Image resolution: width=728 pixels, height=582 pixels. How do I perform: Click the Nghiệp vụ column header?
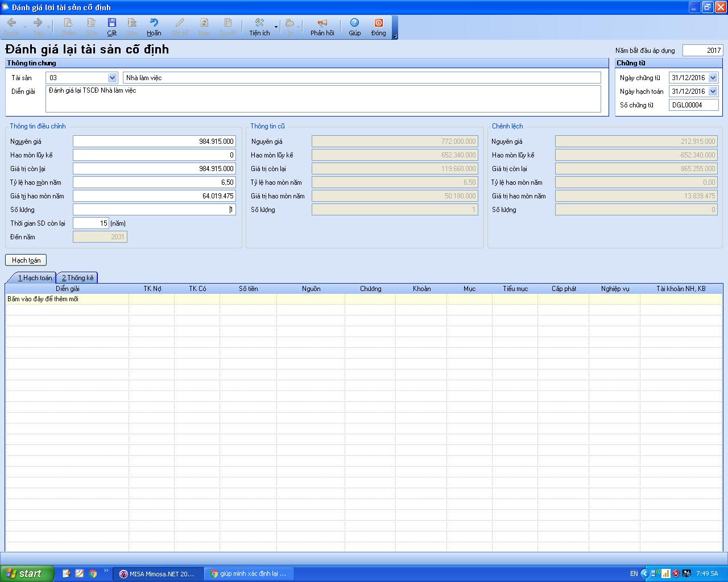click(x=615, y=289)
